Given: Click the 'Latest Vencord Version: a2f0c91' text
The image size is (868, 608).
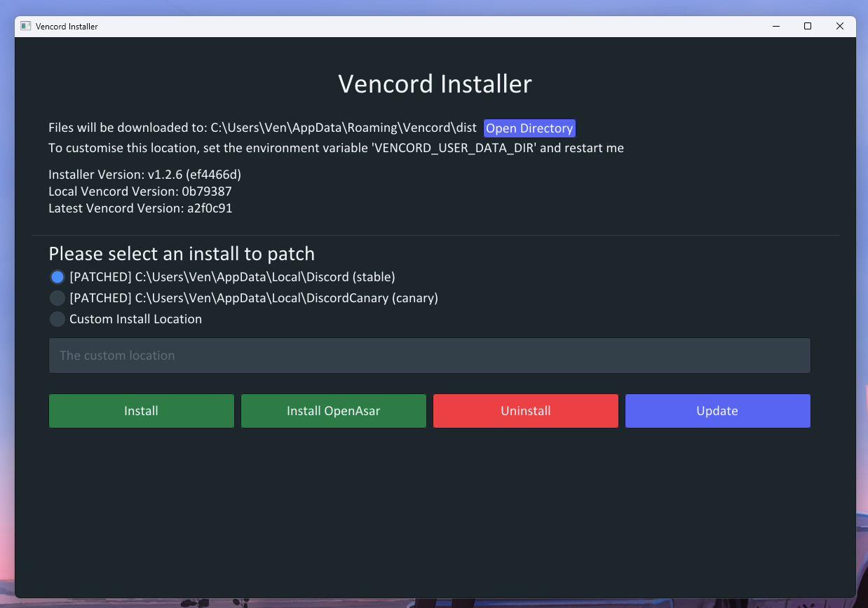Looking at the screenshot, I should pos(140,208).
